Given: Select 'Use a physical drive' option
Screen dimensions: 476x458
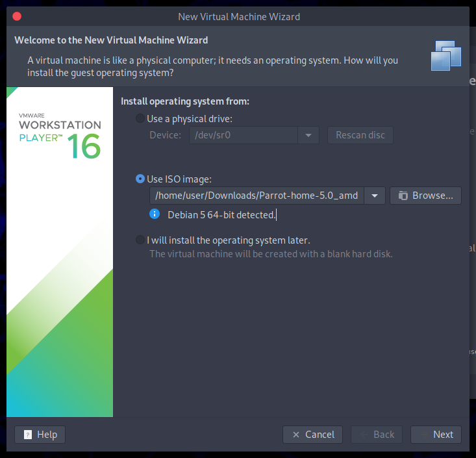Looking at the screenshot, I should pos(140,119).
